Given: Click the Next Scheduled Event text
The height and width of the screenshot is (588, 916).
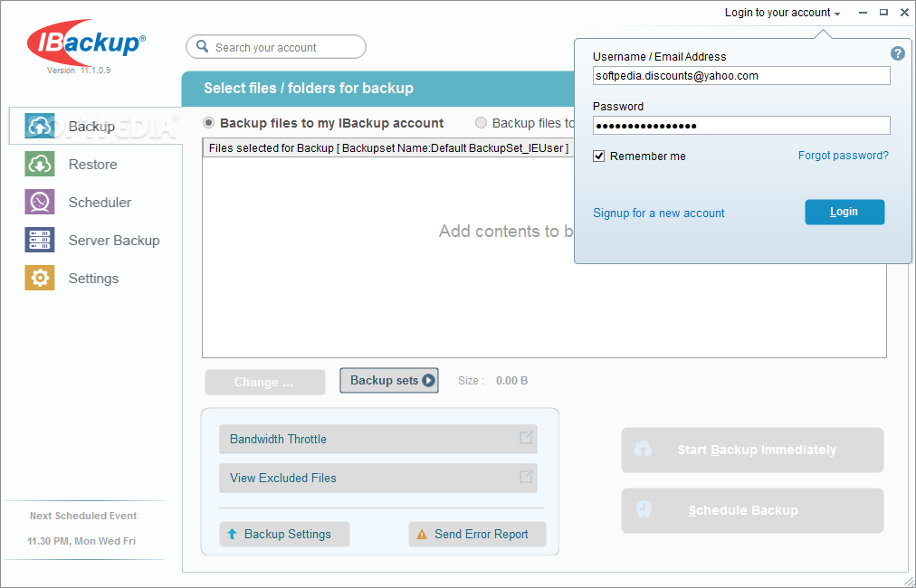Looking at the screenshot, I should (83, 516).
